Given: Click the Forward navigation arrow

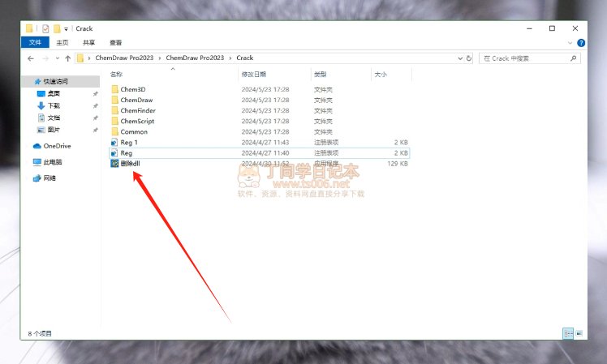Looking at the screenshot, I should click(x=45, y=58).
